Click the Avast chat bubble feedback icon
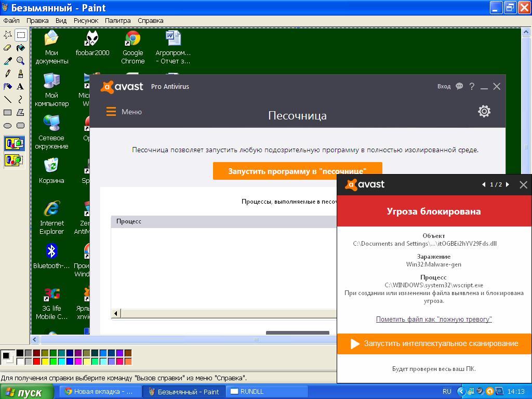532x399 pixels. click(x=459, y=86)
